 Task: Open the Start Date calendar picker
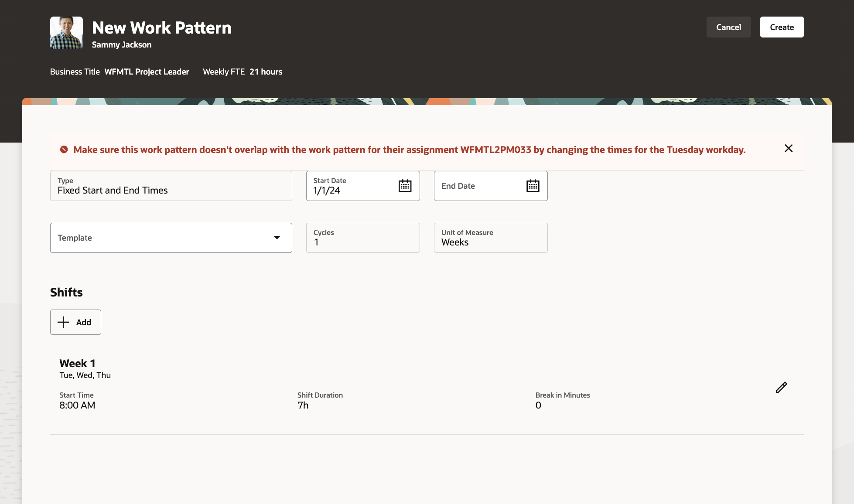coord(405,186)
